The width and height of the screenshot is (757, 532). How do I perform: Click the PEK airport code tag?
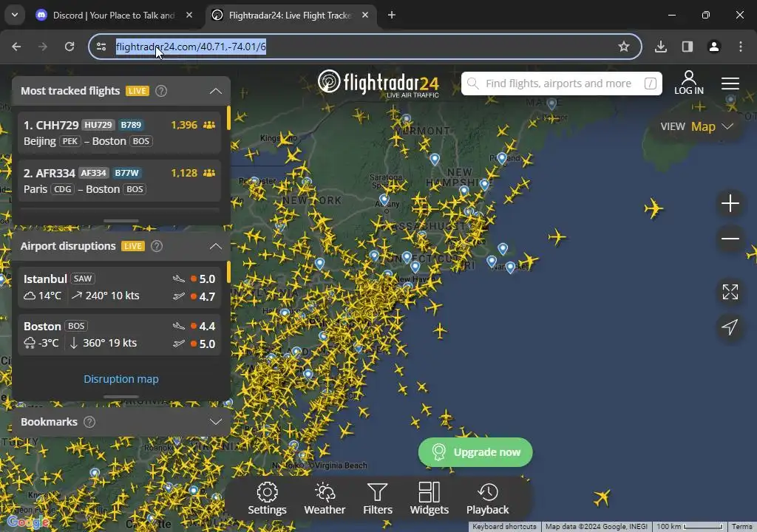click(x=70, y=141)
